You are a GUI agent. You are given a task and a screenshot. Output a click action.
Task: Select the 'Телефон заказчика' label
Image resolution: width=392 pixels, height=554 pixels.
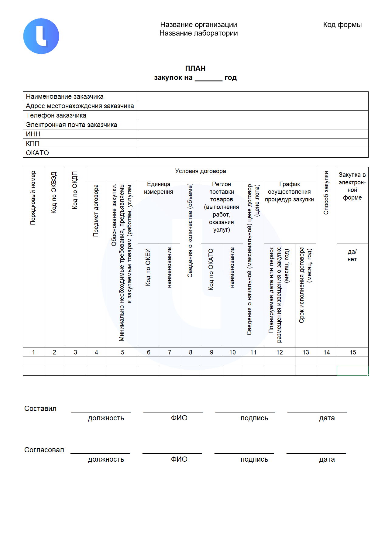(56, 115)
